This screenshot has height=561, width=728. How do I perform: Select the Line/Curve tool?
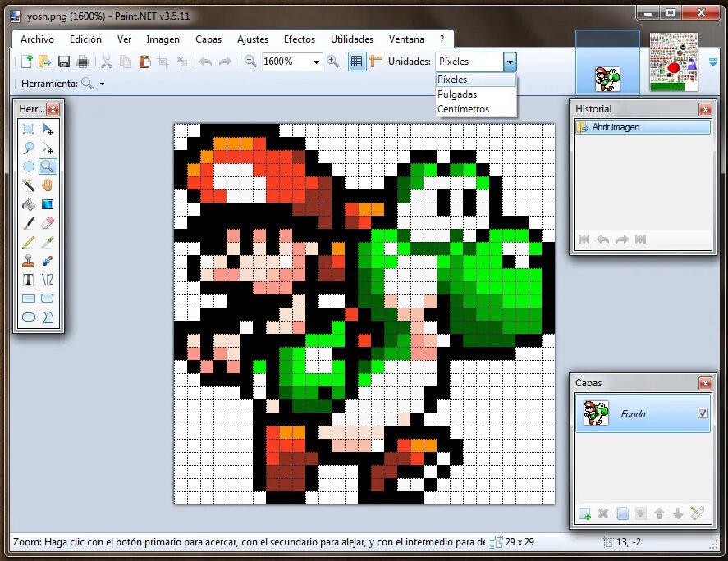pyautogui.click(x=48, y=280)
